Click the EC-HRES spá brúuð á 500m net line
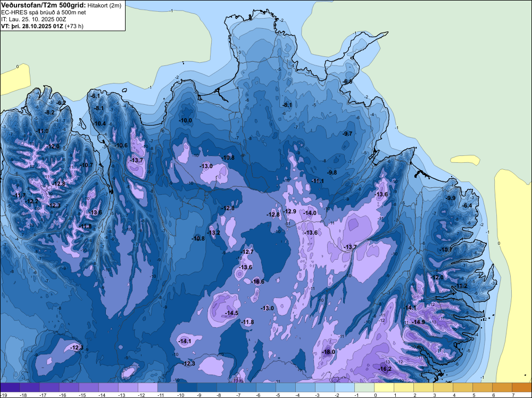This screenshot has height=398, width=532. point(44,13)
